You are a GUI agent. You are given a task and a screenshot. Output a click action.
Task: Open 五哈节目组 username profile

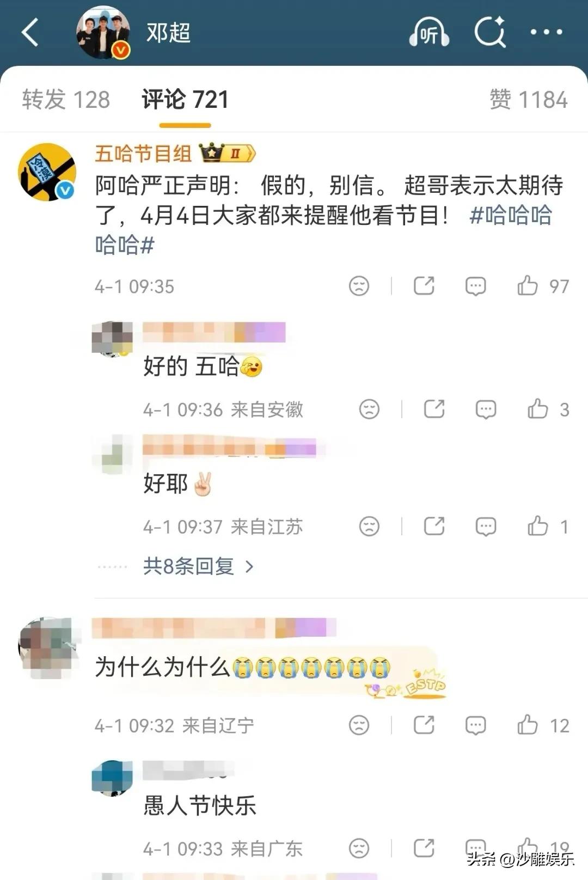pos(143,154)
